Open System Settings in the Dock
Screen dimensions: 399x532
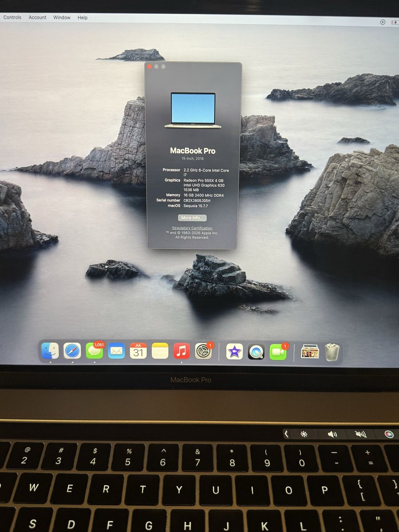(203, 351)
